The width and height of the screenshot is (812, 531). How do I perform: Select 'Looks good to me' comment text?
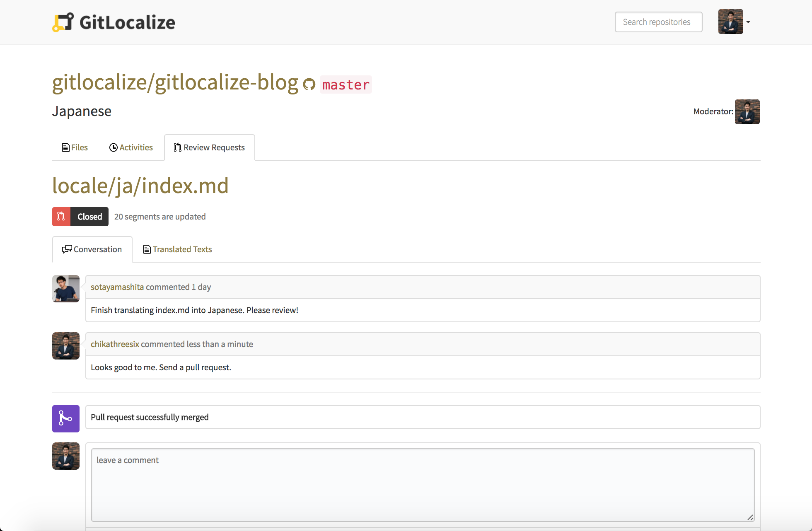161,367
